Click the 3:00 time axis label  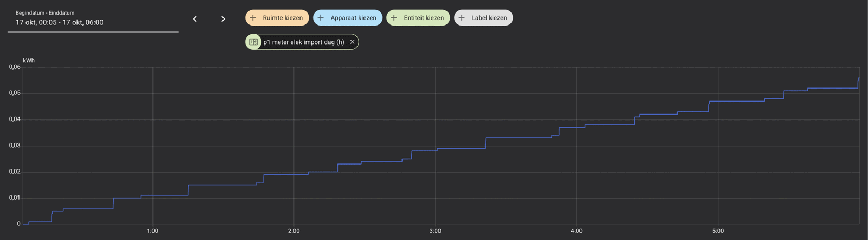tap(435, 231)
